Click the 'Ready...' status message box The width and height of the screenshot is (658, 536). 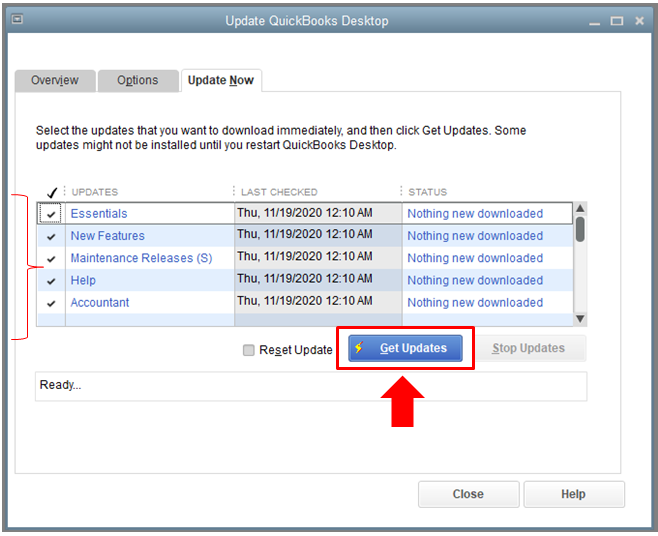[311, 386]
